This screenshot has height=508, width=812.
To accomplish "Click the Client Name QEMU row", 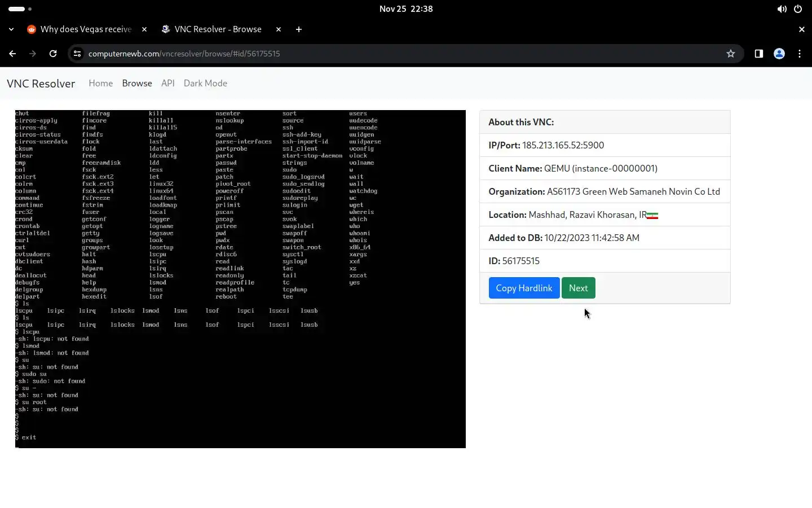I will point(605,168).
